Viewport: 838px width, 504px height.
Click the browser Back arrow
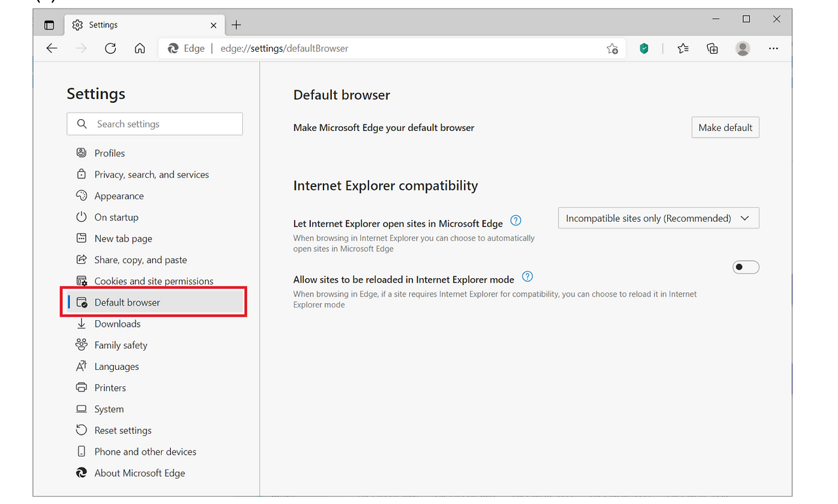[52, 48]
